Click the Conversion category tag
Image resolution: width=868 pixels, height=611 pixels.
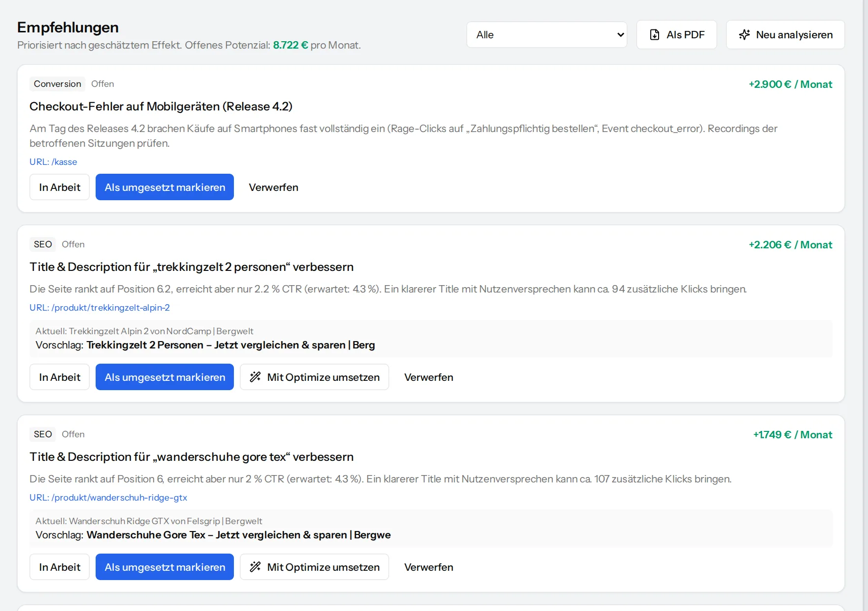tap(57, 84)
